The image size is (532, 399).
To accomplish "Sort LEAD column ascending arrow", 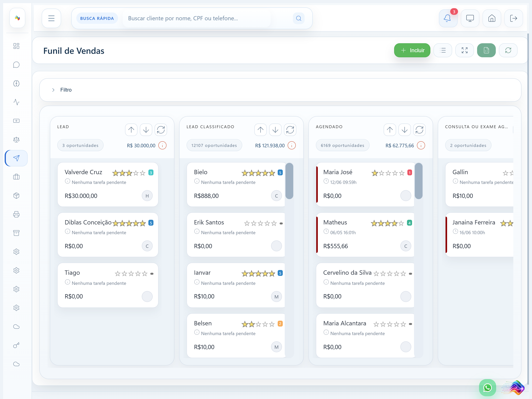I will pos(131,130).
